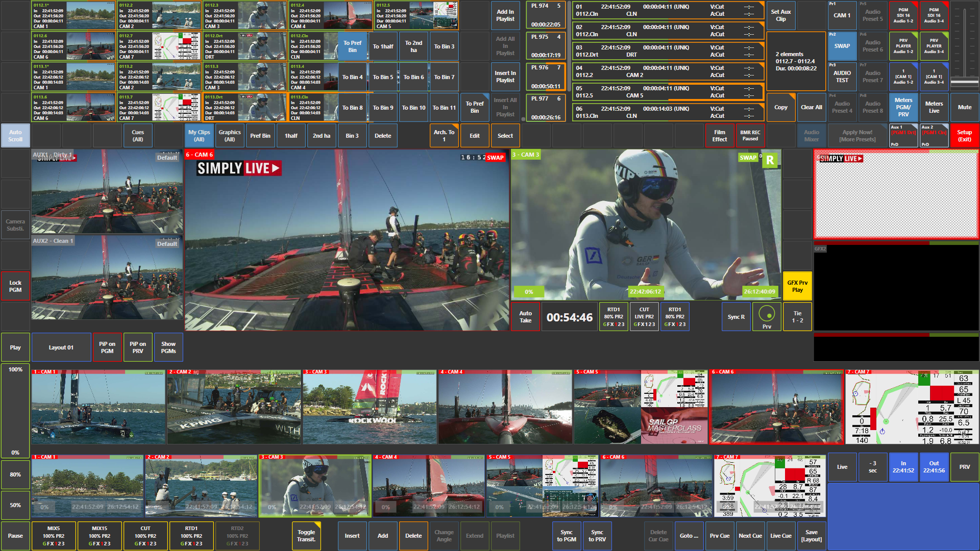
Task: Click Aux 1 [PGM1 Drt] button
Action: point(903,136)
